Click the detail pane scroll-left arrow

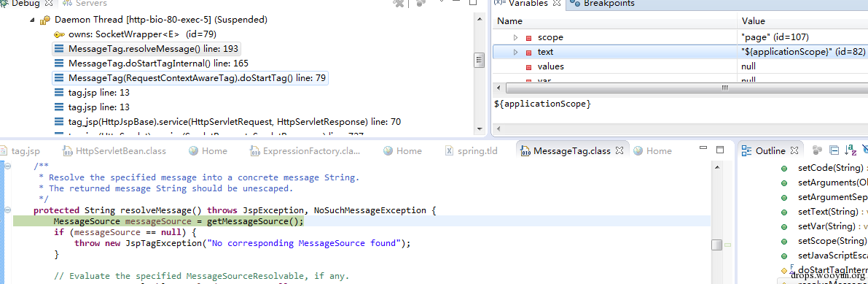[498, 128]
